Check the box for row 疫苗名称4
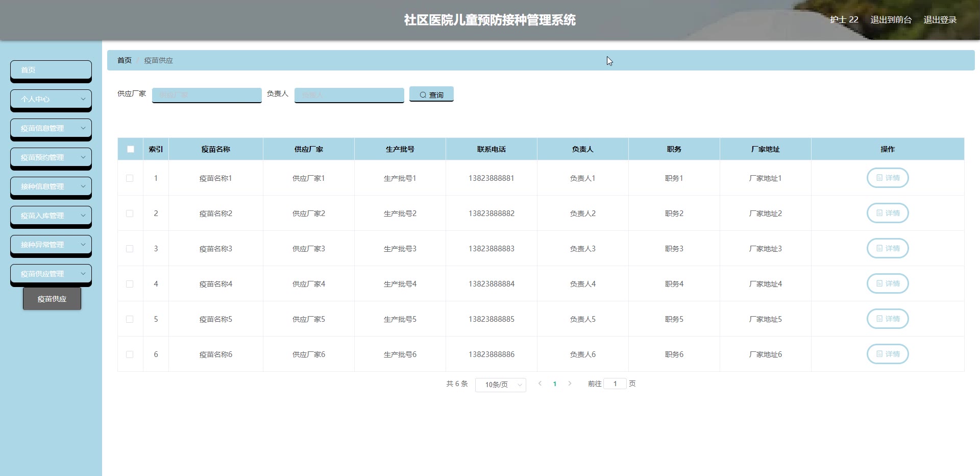The height and width of the screenshot is (476, 980). [x=130, y=284]
